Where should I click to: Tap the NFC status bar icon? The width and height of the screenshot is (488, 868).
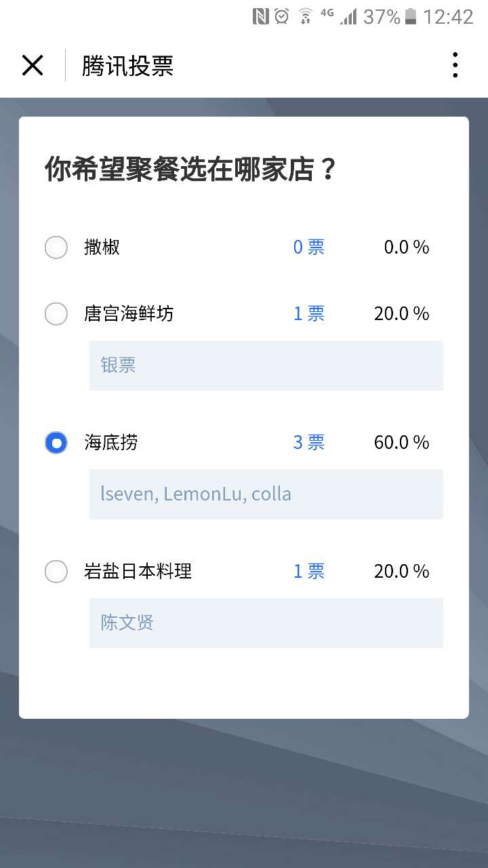pos(261,17)
